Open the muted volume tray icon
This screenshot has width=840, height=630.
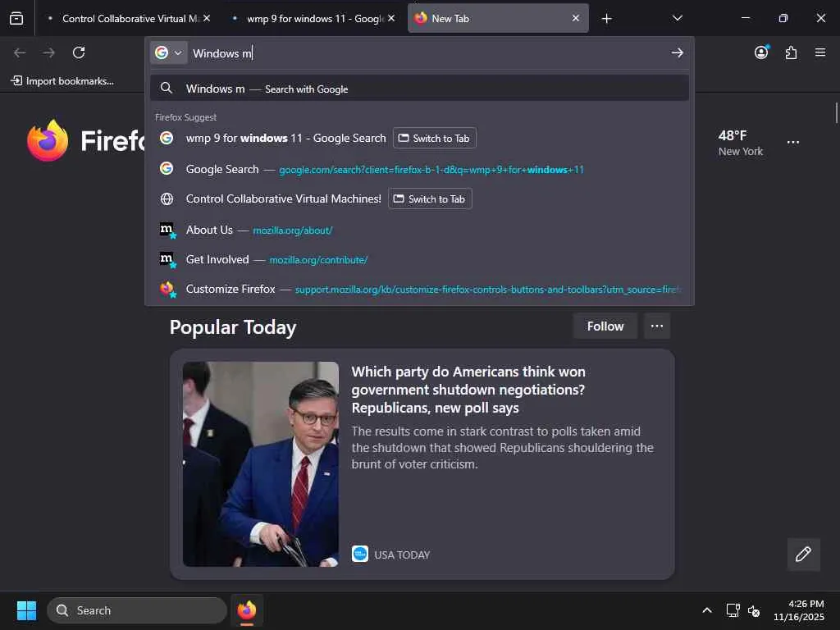(x=754, y=610)
